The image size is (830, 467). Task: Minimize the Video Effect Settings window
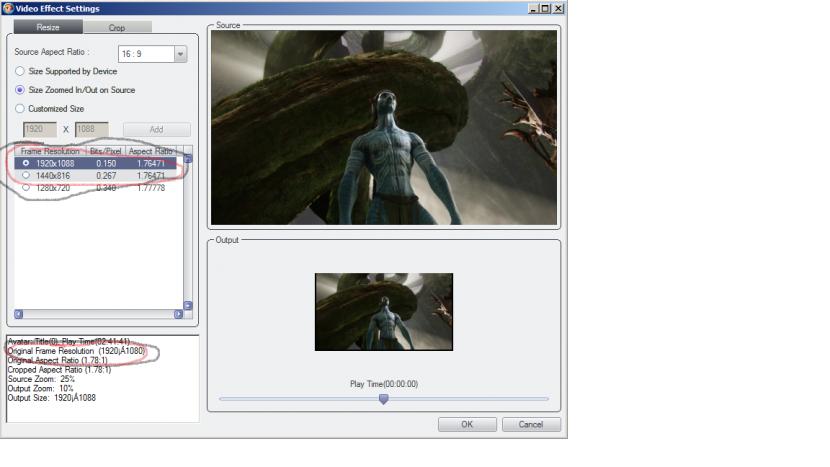tap(534, 8)
